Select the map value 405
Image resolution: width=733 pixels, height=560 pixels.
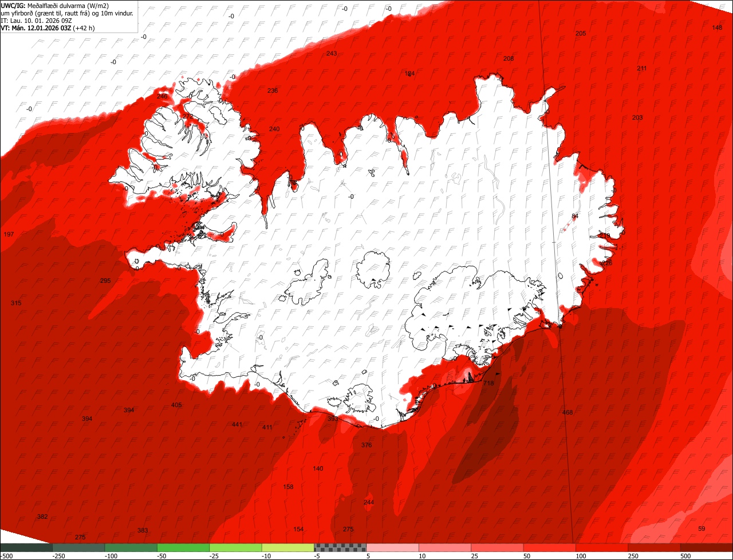(x=176, y=405)
